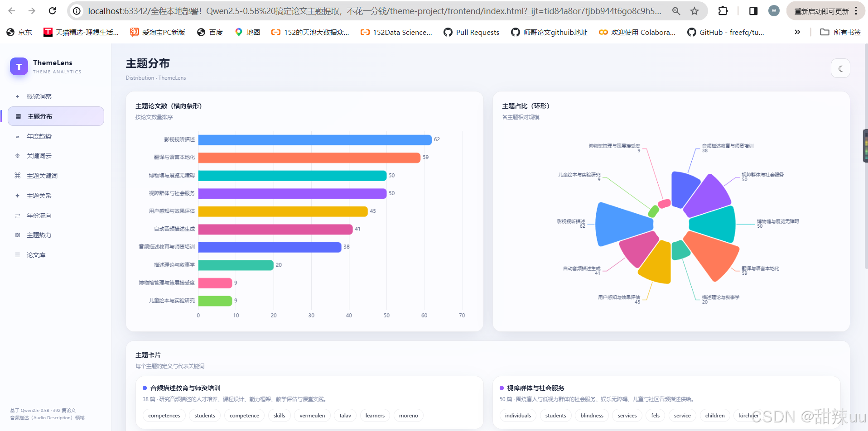Open GitHub - freefq bookmark

[x=726, y=32]
